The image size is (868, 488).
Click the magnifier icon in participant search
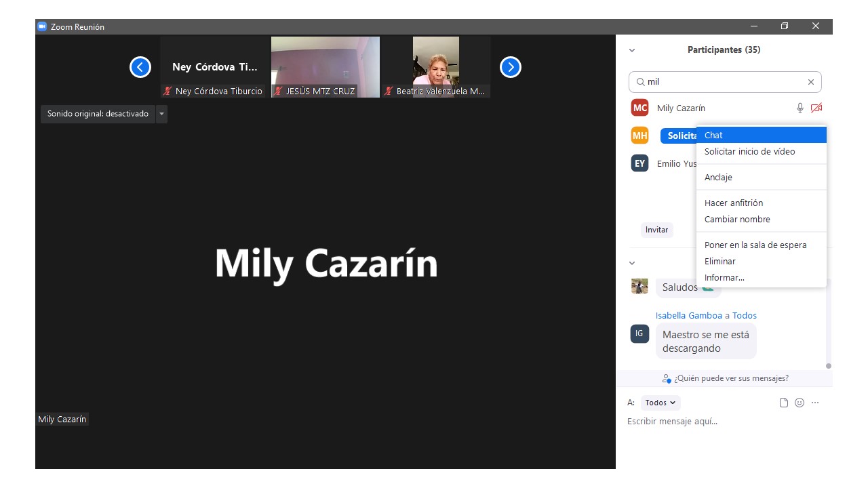click(x=640, y=82)
